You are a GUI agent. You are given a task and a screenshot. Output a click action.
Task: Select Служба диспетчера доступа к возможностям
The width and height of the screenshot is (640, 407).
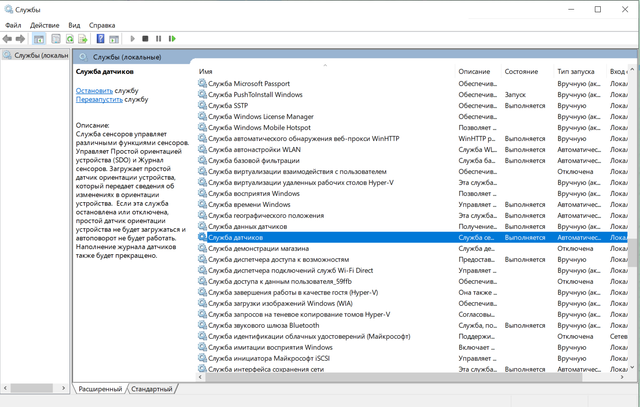click(412, 259)
